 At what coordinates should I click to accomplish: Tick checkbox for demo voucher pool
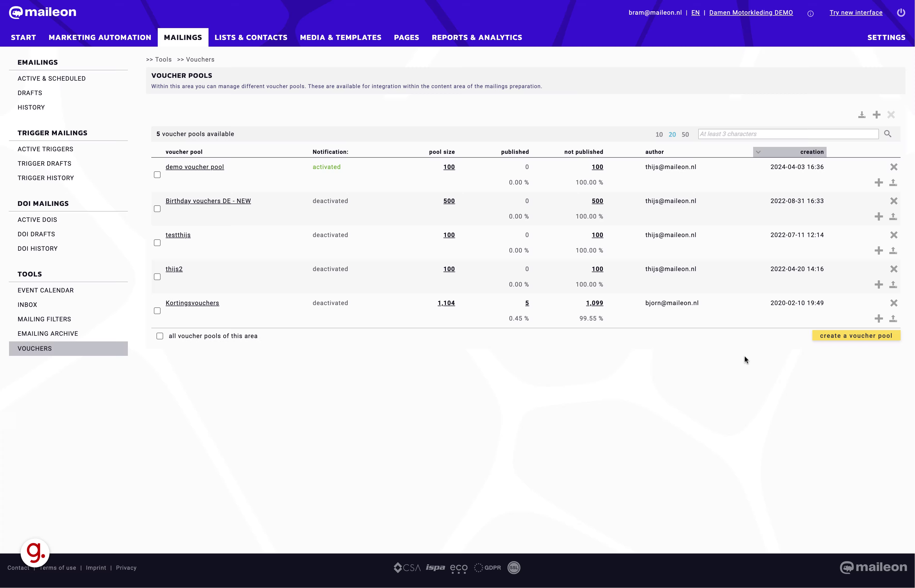157,175
